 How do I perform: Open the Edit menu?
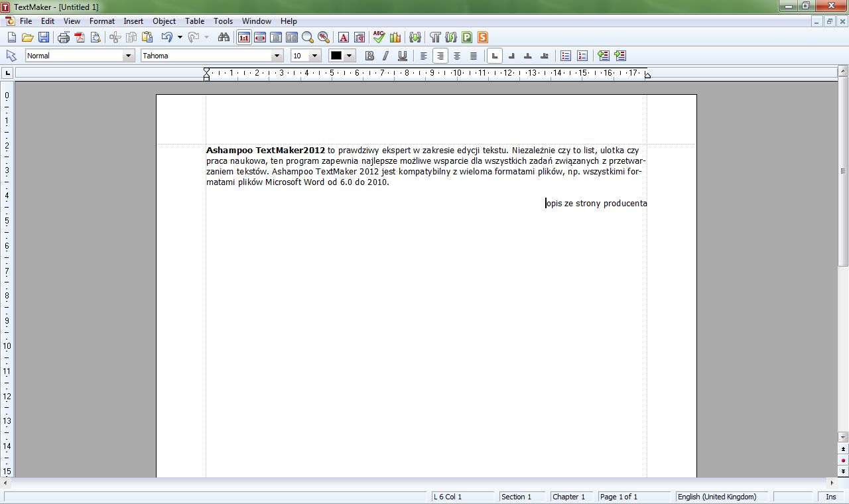click(48, 21)
